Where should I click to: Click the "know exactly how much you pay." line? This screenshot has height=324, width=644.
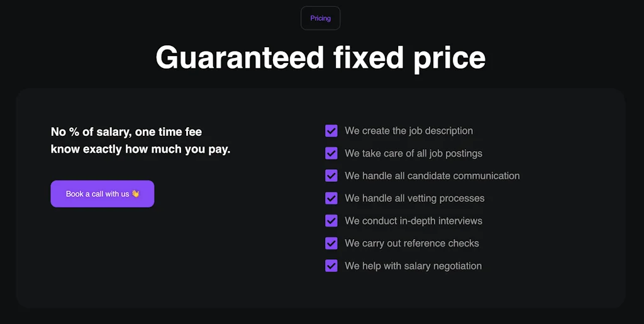(x=140, y=150)
